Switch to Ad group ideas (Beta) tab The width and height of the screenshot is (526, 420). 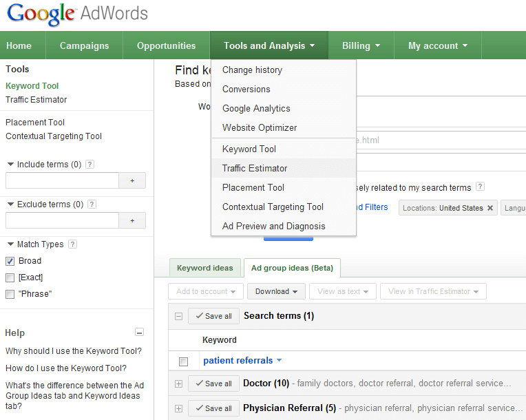292,268
